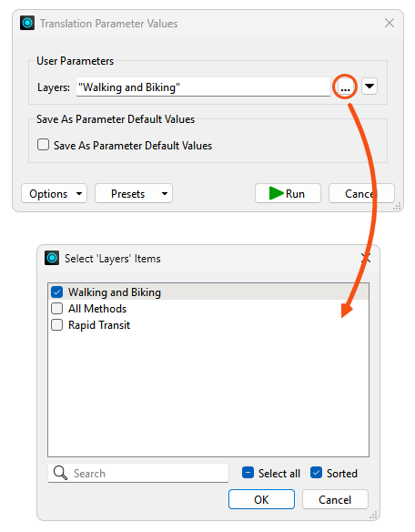
Task: Open the Options dropdown menu
Action: [55, 193]
